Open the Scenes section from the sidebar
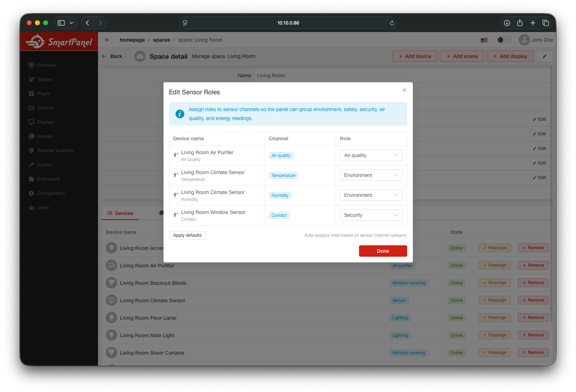 [x=45, y=136]
